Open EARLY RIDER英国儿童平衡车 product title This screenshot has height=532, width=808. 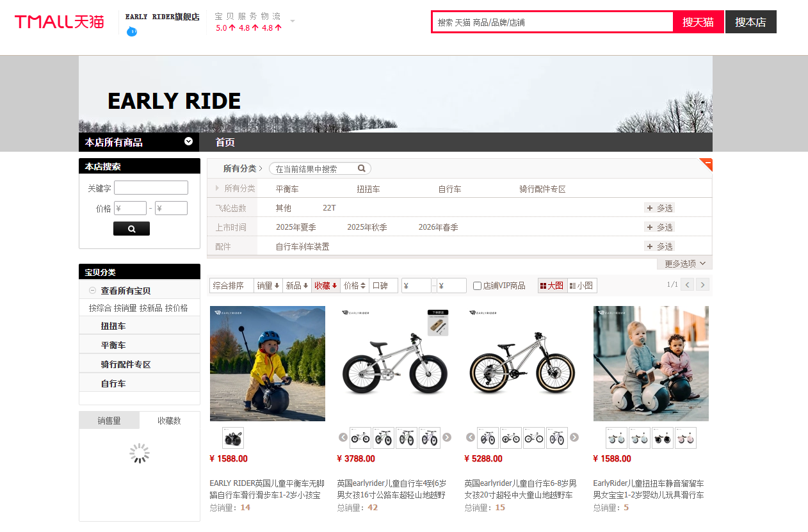pyautogui.click(x=267, y=489)
